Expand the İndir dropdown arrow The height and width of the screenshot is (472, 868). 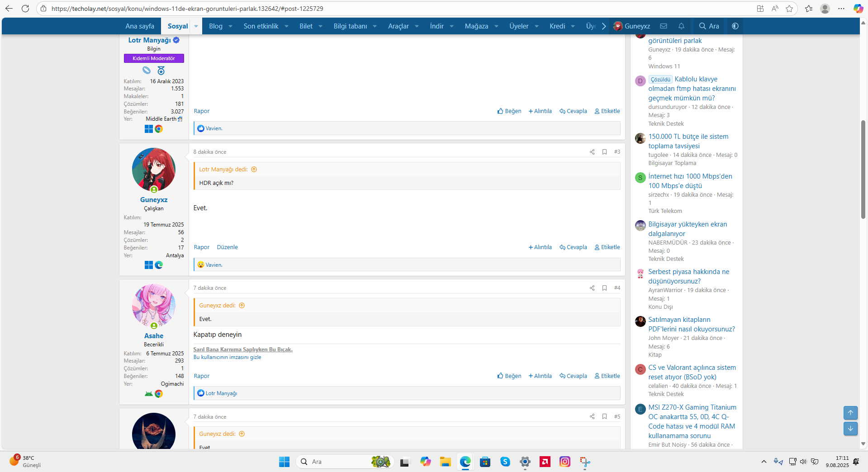pos(451,26)
